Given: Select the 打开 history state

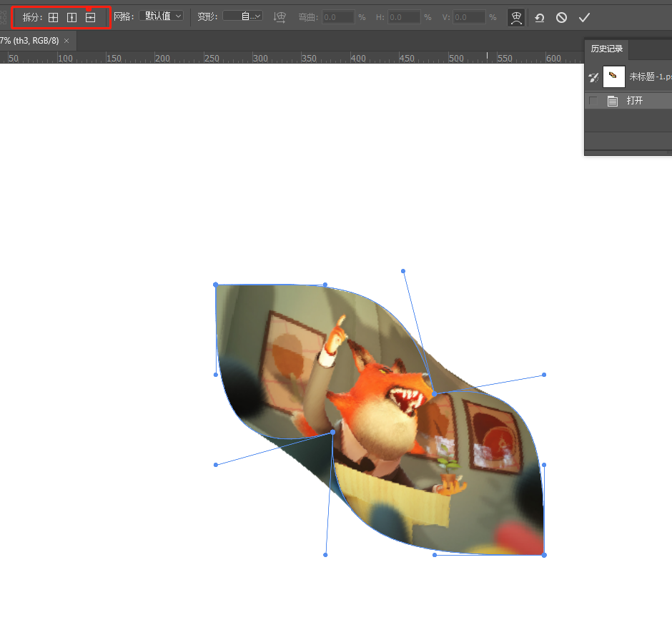Looking at the screenshot, I should pyautogui.click(x=628, y=101).
